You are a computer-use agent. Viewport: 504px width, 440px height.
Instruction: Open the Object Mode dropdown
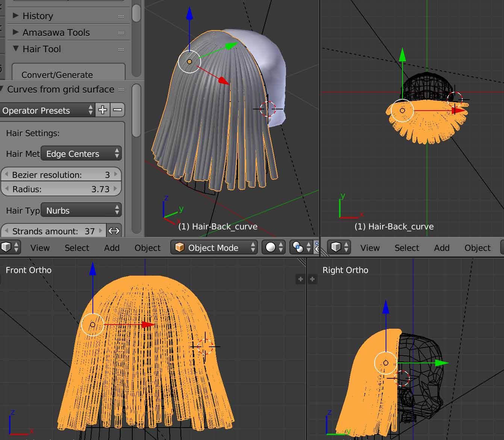(214, 247)
